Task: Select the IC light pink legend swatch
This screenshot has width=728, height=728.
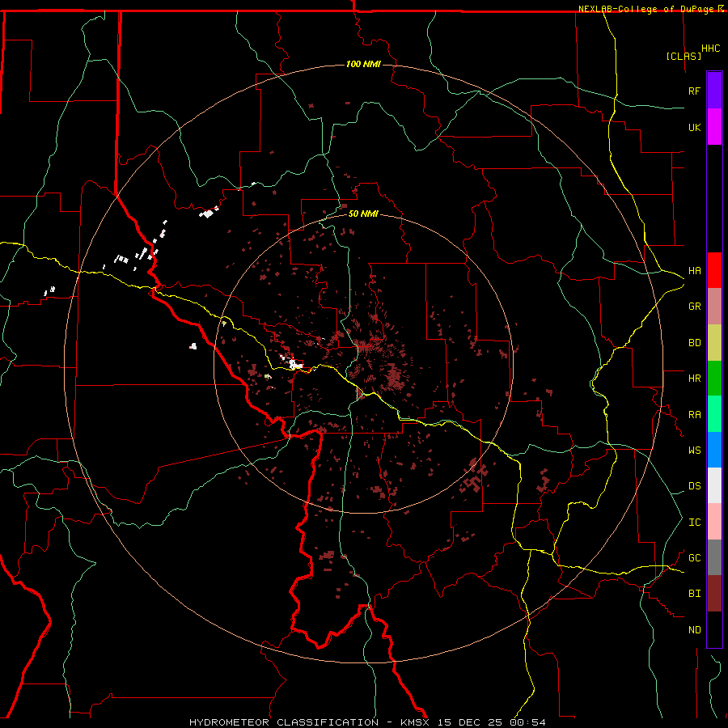Action: tap(714, 522)
